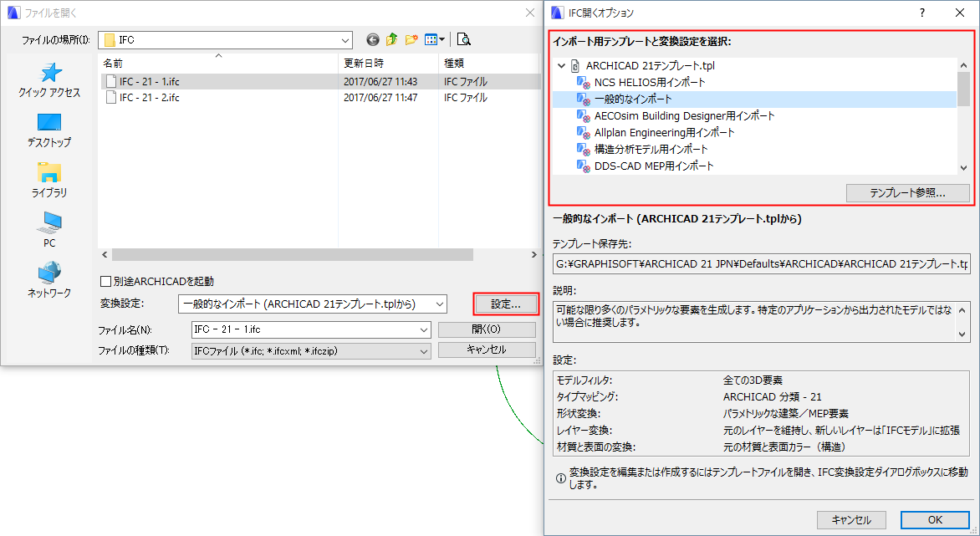Create a new folder icon
Image resolution: width=980 pixels, height=536 pixels.
pos(411,40)
